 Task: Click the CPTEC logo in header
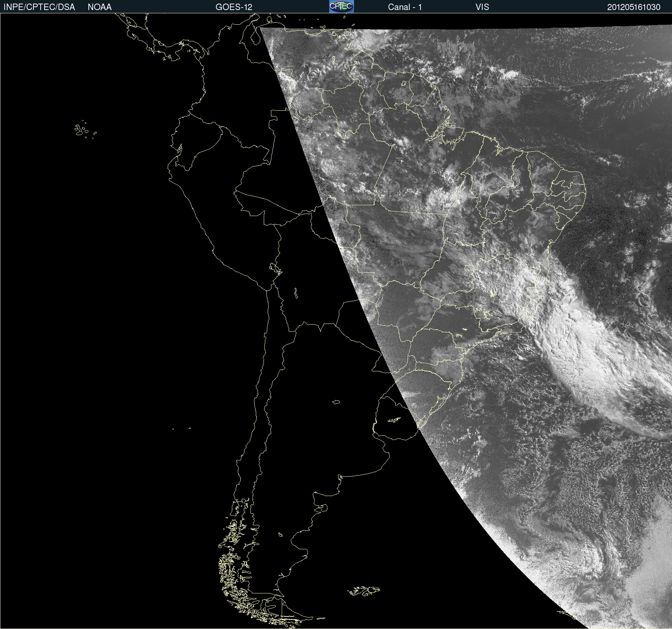click(341, 6)
